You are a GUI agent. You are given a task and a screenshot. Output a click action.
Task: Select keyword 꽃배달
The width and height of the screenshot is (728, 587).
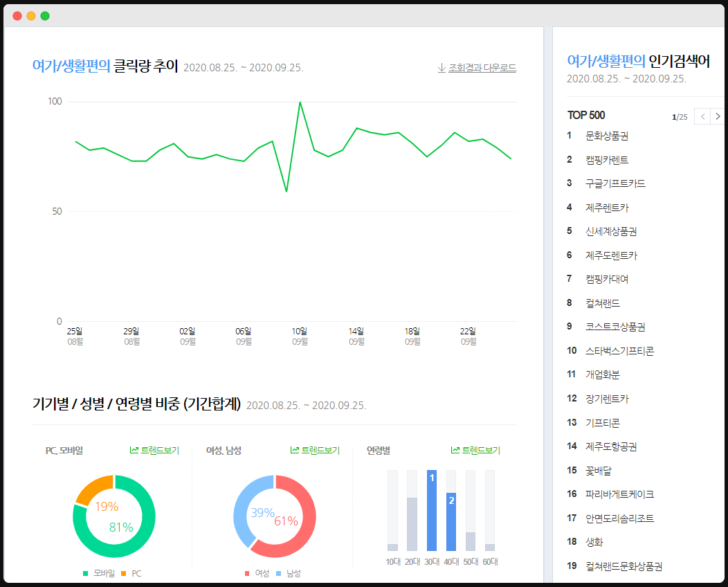point(599,471)
